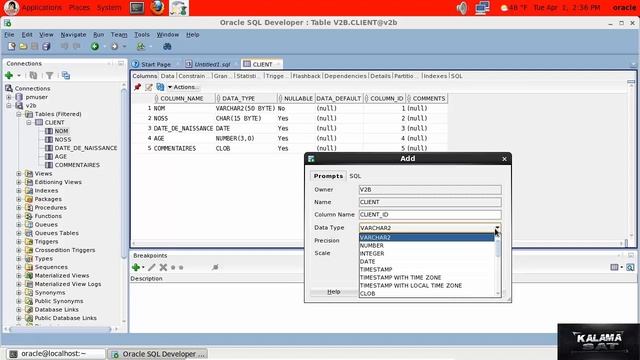The width and height of the screenshot is (640, 360).
Task: Click the Help button in Add dialog
Action: pos(333,292)
